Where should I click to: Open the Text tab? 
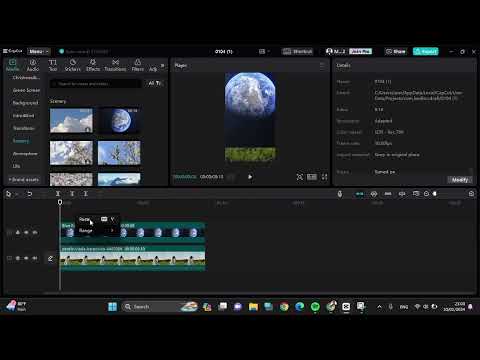click(53, 65)
